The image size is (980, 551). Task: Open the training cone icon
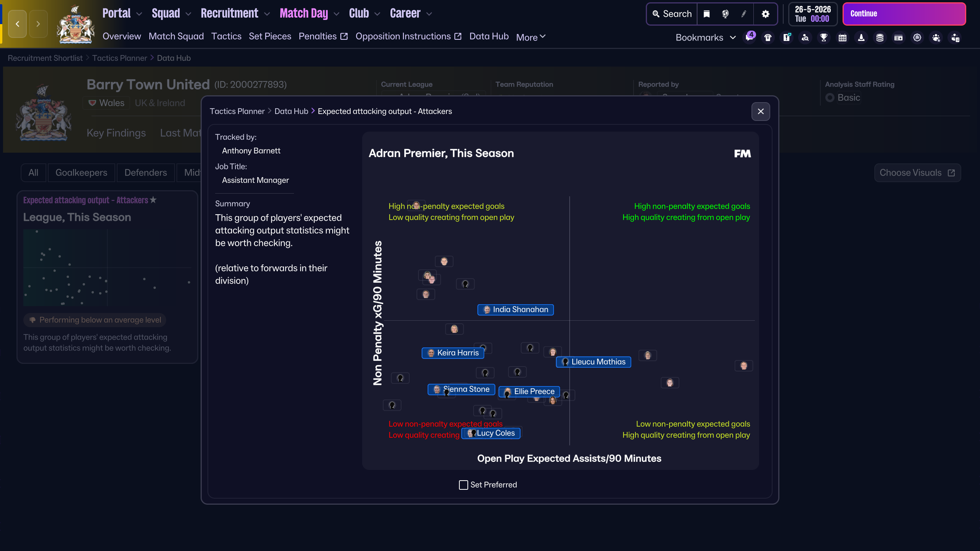coord(861,37)
